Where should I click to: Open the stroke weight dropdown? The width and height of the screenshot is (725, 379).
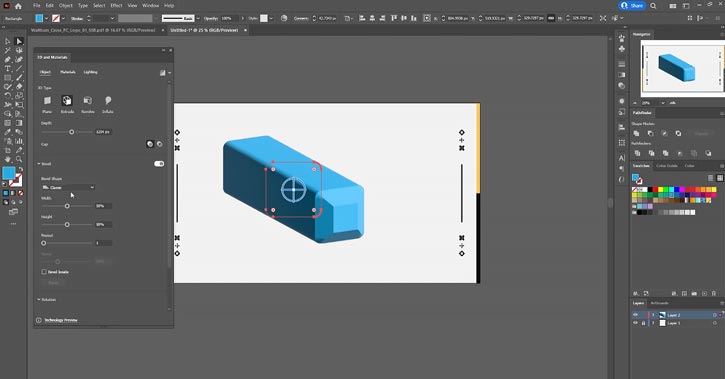(x=112, y=18)
